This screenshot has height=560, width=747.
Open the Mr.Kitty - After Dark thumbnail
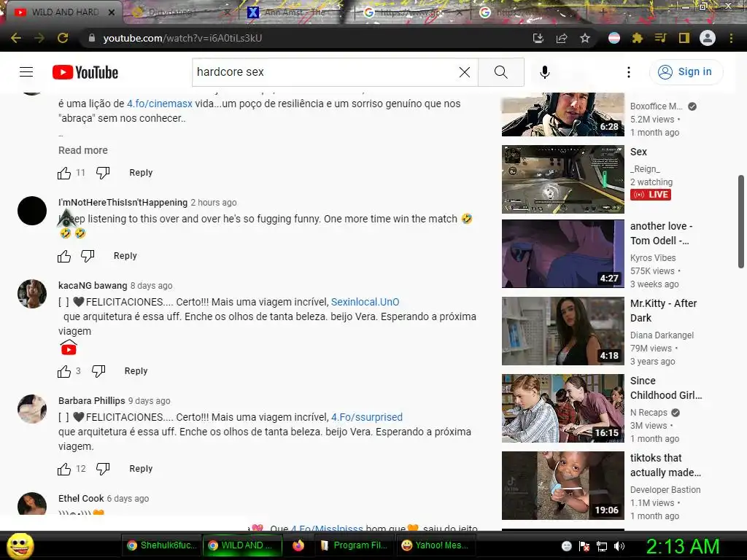(x=562, y=331)
